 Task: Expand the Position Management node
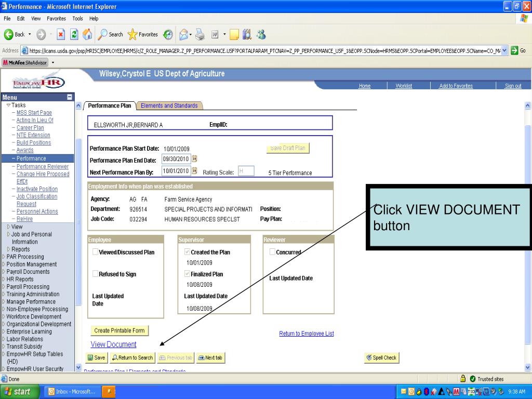tap(4, 264)
